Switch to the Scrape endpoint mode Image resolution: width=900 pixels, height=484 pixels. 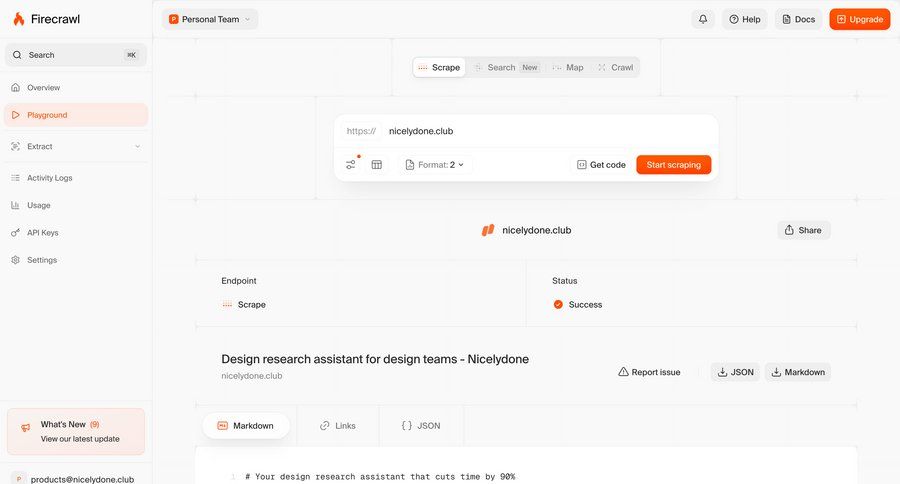point(438,68)
